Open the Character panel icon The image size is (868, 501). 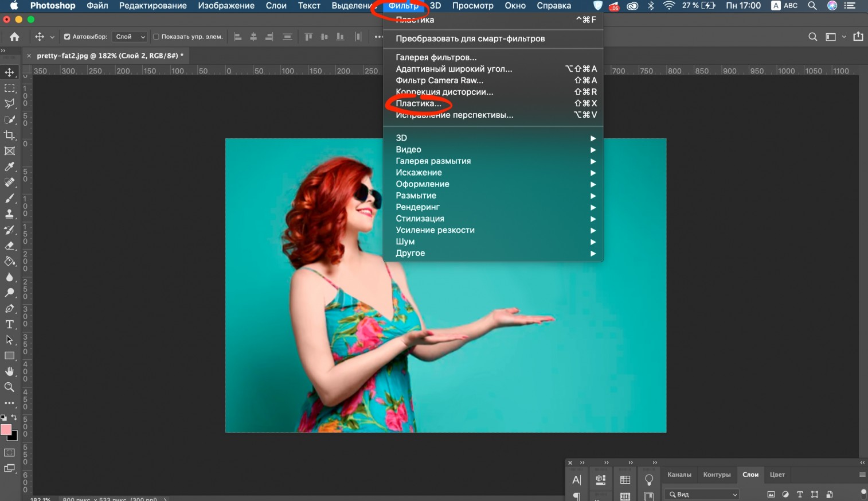[577, 480]
